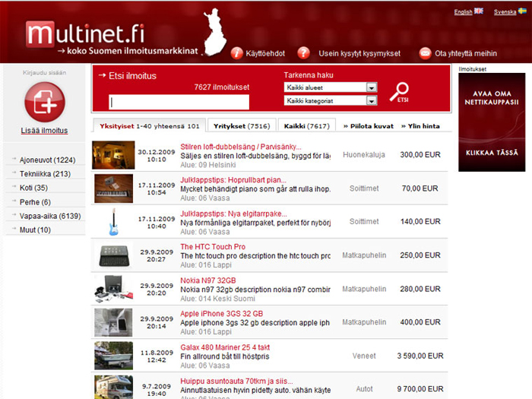Open Stilren loft-dubbelsäng listing title

pos(241,147)
